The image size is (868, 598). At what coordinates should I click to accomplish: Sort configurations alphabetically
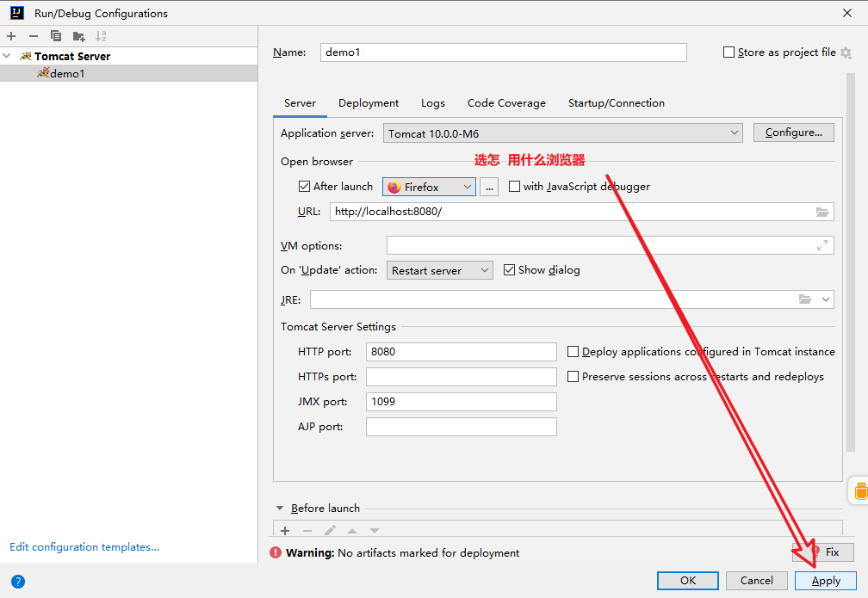[x=101, y=36]
